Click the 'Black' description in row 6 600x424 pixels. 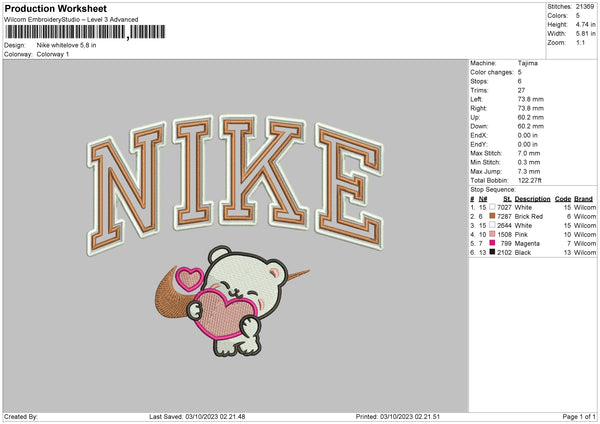522,252
